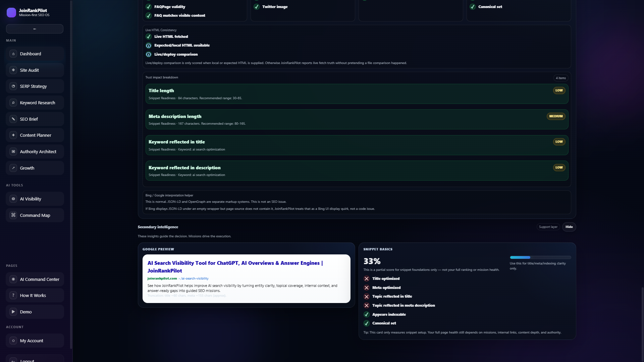Click the Dashboard home icon in sidebar
Viewport: 644px width, 362px height.
(13, 54)
